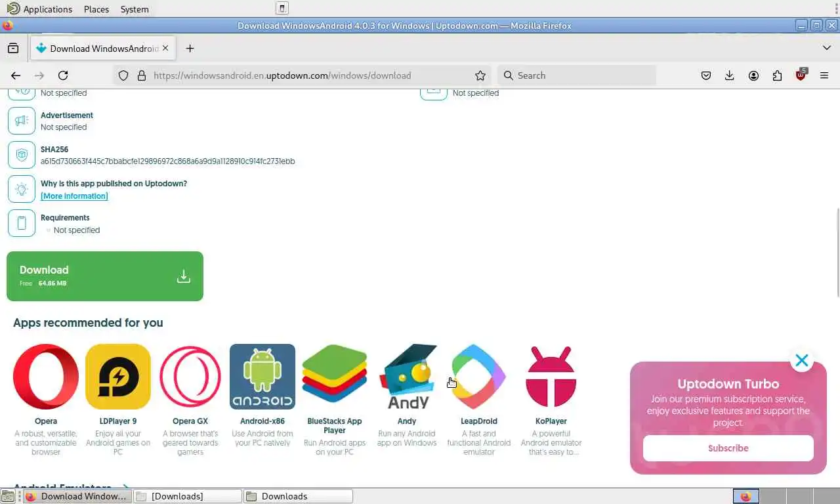The image size is (840, 504).
Task: Open the KoPlayer app icon
Action: pos(551,377)
